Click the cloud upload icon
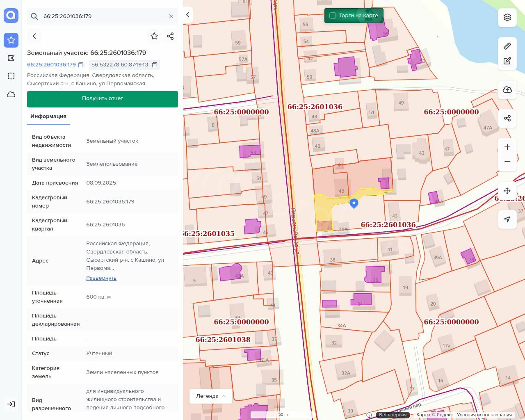 point(507,90)
